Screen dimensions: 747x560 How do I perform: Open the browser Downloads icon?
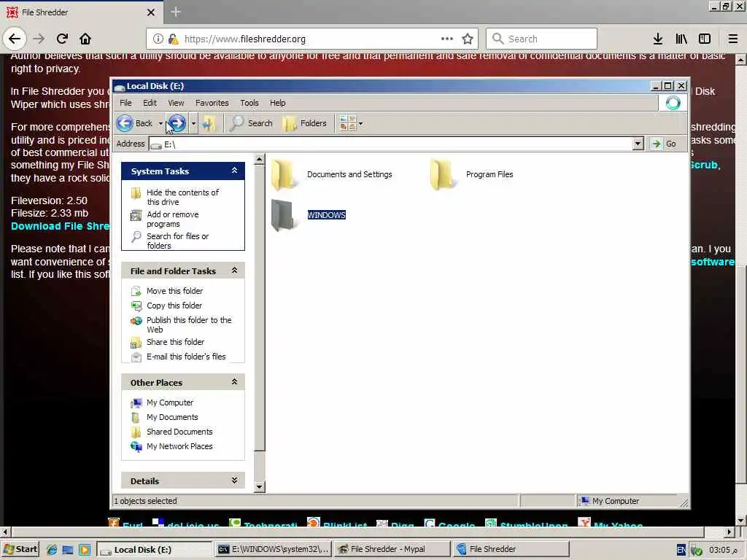click(658, 39)
